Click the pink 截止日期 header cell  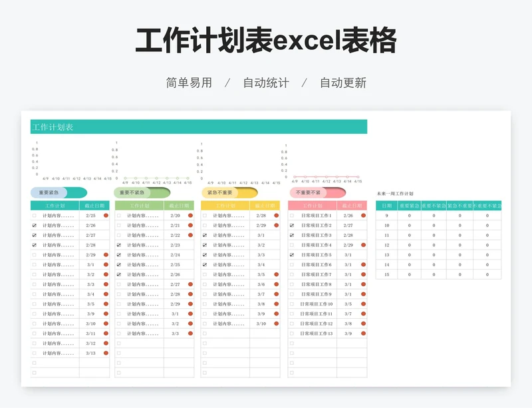point(352,206)
